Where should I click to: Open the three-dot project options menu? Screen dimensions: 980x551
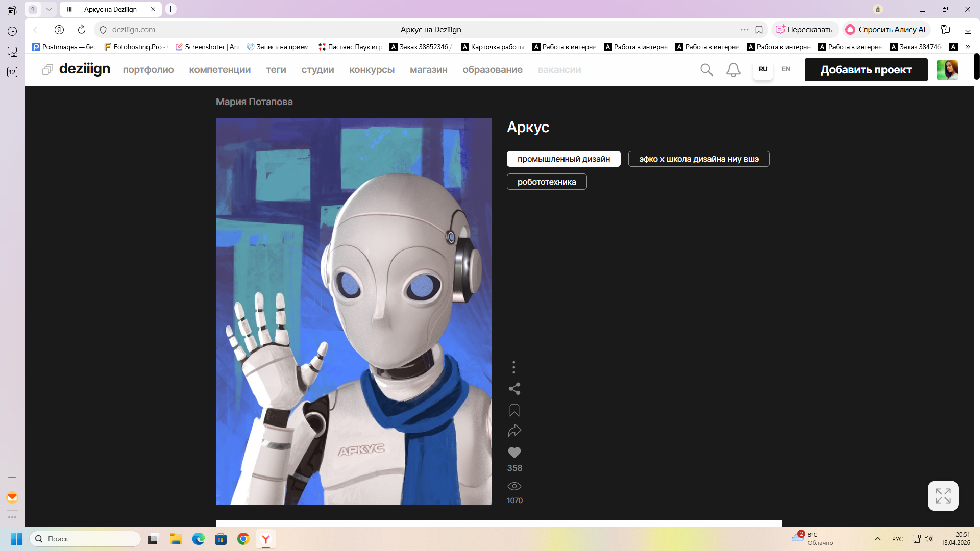514,367
